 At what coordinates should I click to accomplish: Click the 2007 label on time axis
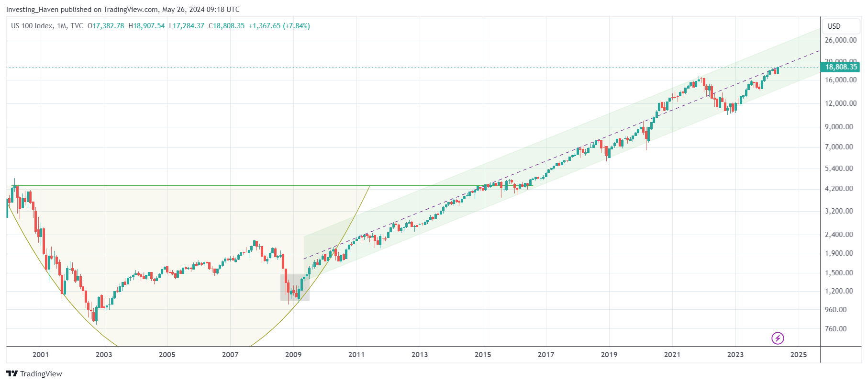tap(230, 355)
